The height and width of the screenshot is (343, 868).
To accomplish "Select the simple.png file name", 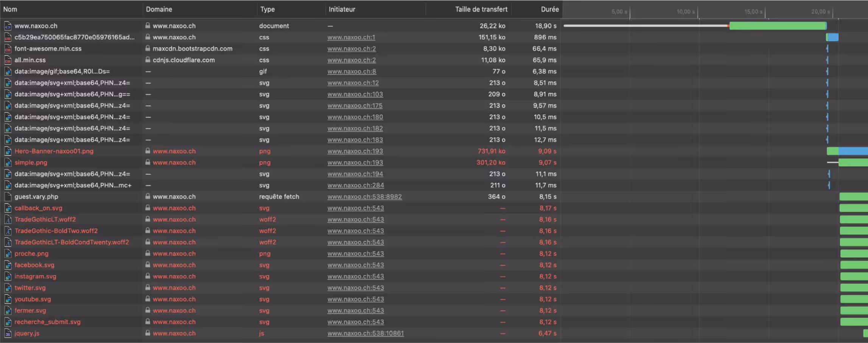I will pos(31,162).
